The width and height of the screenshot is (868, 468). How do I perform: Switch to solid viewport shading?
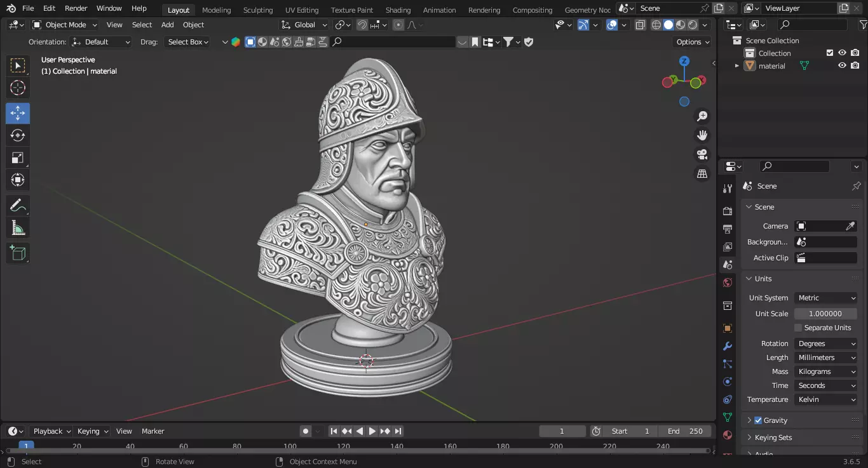pyautogui.click(x=668, y=25)
